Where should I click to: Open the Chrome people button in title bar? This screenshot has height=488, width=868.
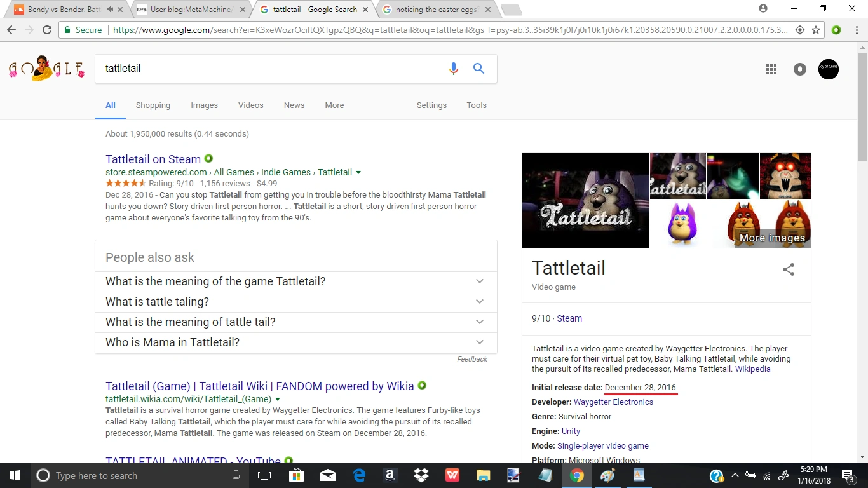click(x=763, y=9)
